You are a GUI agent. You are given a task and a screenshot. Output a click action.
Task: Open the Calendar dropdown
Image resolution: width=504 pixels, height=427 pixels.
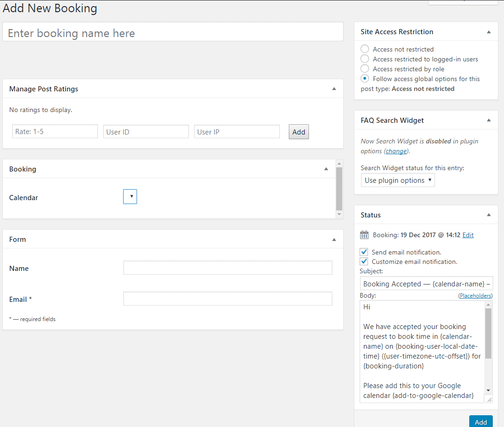(130, 197)
